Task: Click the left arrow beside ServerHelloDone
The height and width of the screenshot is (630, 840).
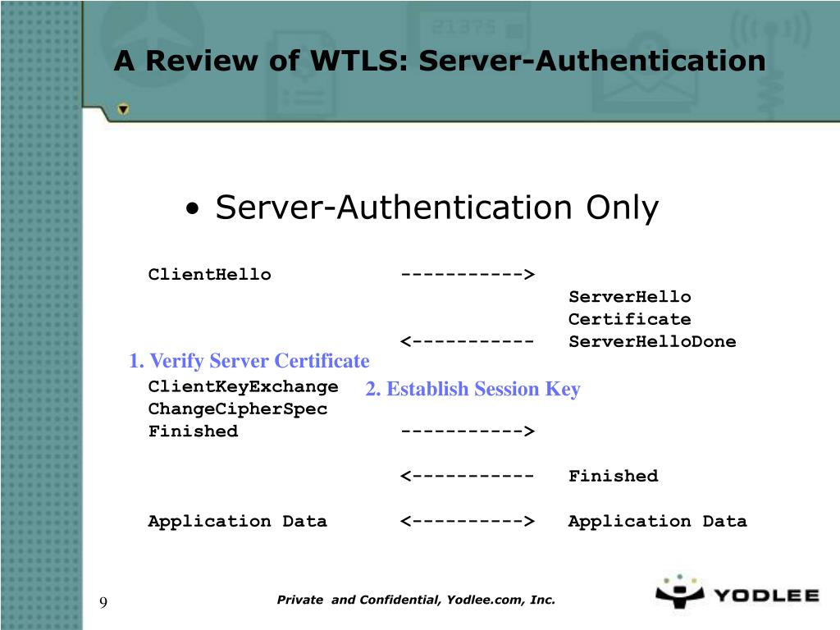Action: point(467,341)
